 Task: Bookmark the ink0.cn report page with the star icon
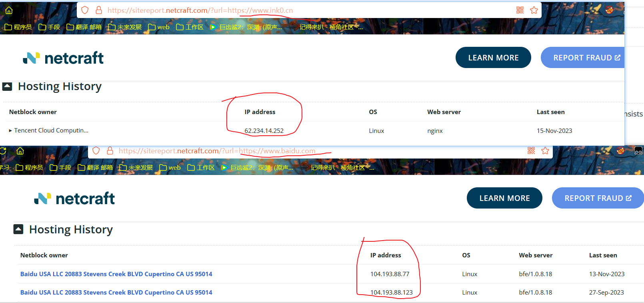534,10
